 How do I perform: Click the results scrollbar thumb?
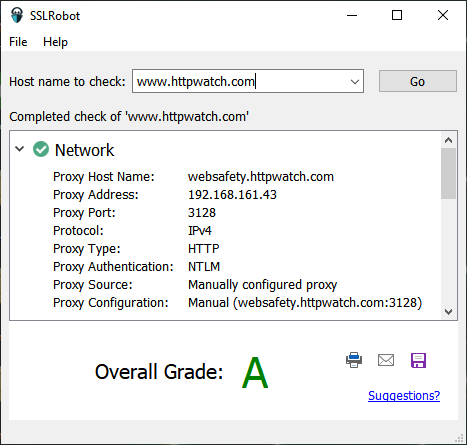click(x=448, y=174)
